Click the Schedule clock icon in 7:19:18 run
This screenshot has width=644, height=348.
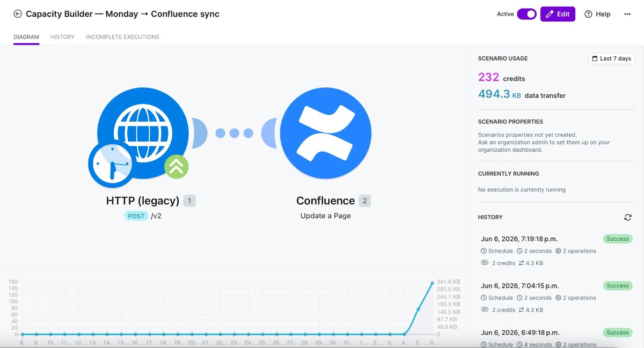pyautogui.click(x=484, y=251)
